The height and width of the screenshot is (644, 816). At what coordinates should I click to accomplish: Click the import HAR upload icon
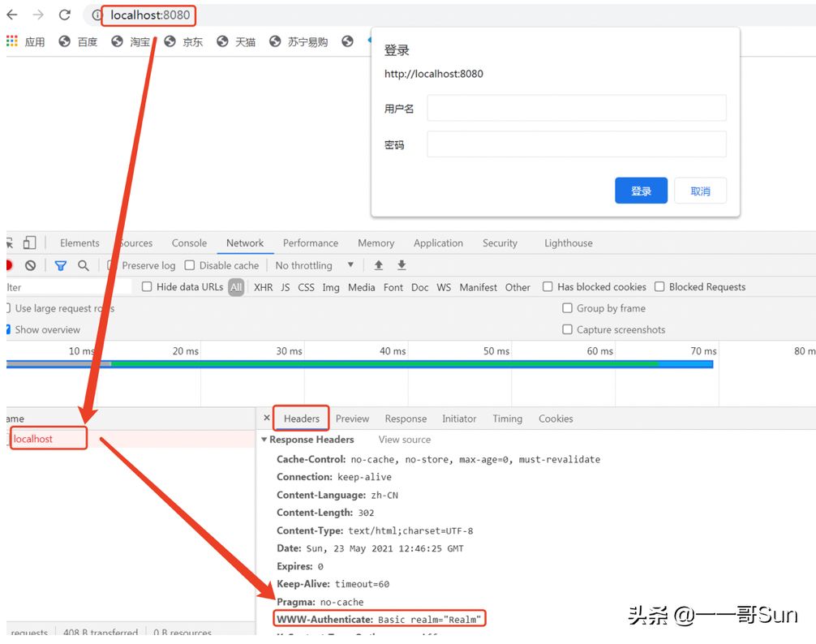pos(379,265)
